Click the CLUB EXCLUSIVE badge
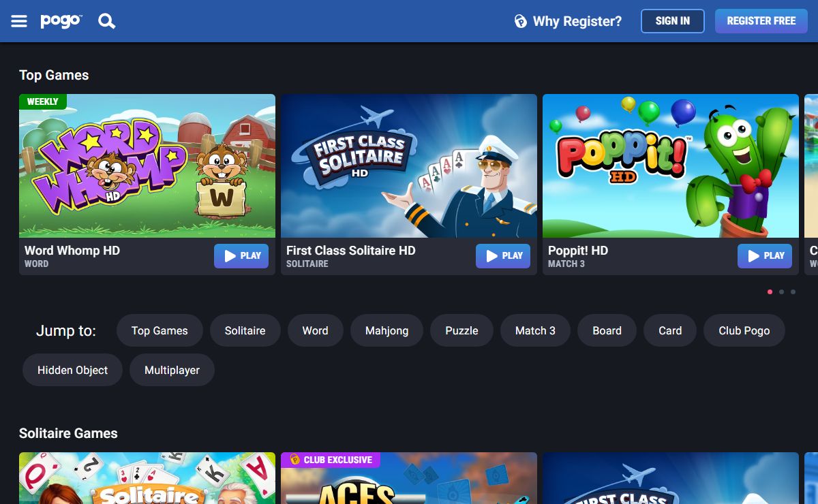 pyautogui.click(x=331, y=460)
